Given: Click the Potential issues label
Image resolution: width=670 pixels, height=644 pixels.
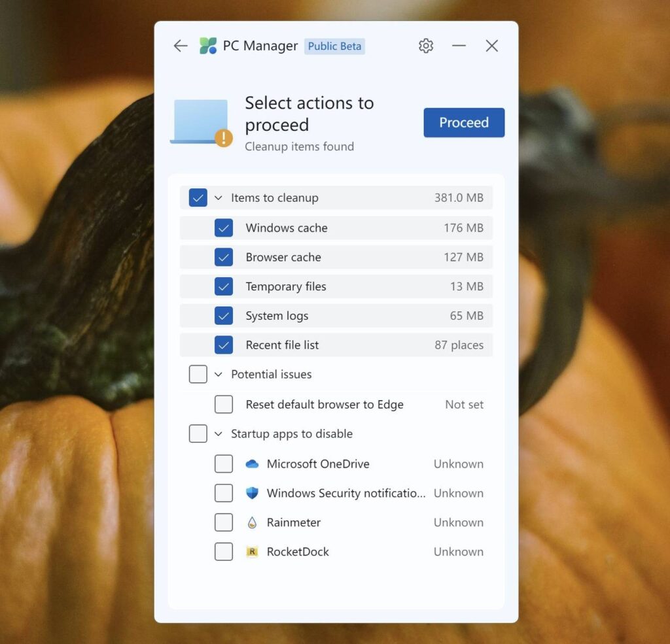Looking at the screenshot, I should [x=272, y=374].
